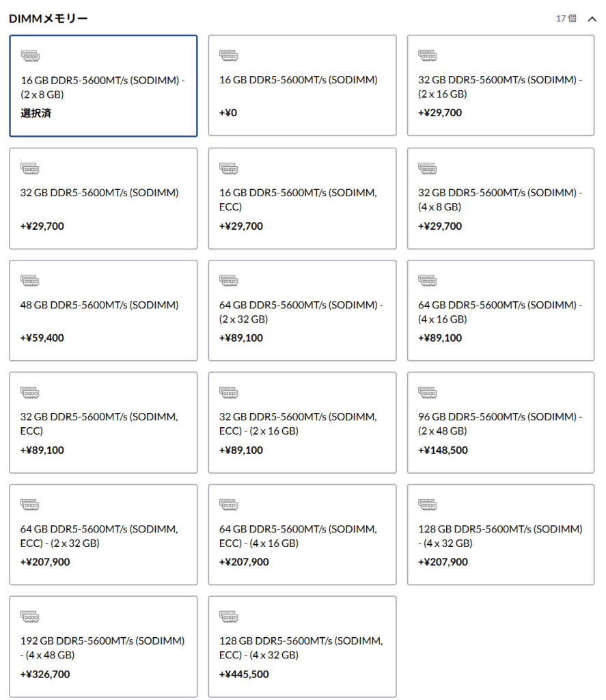
Task: Select 128 GB (4 x 32 GB) non-ECC option
Action: click(501, 535)
